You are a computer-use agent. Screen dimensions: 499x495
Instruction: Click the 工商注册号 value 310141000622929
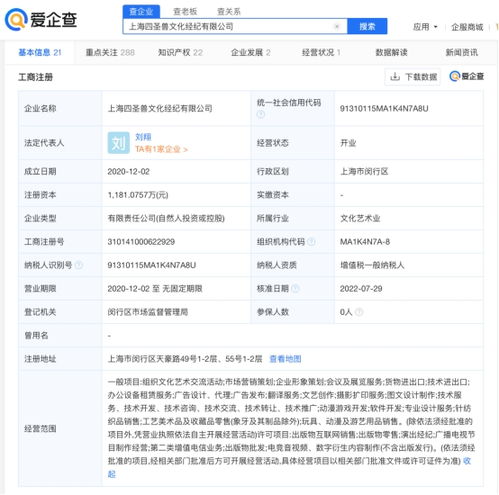click(141, 242)
